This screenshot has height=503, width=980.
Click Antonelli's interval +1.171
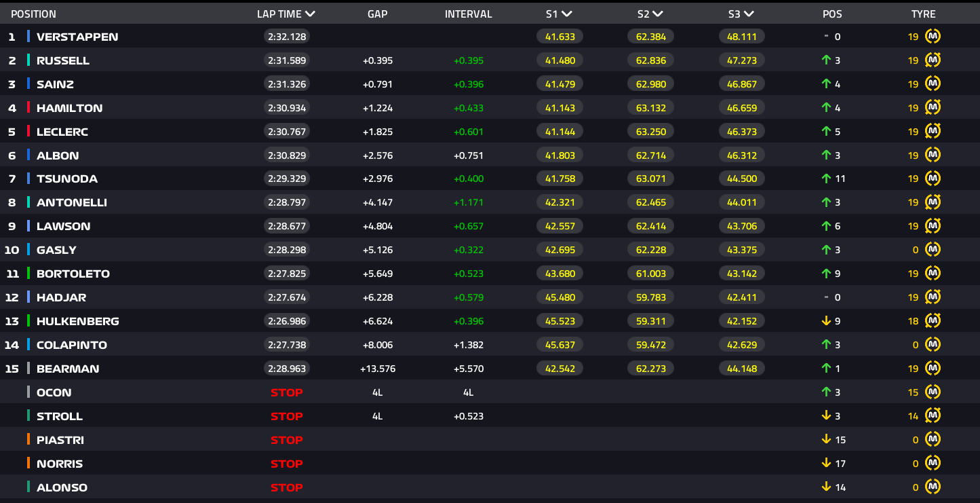click(469, 202)
